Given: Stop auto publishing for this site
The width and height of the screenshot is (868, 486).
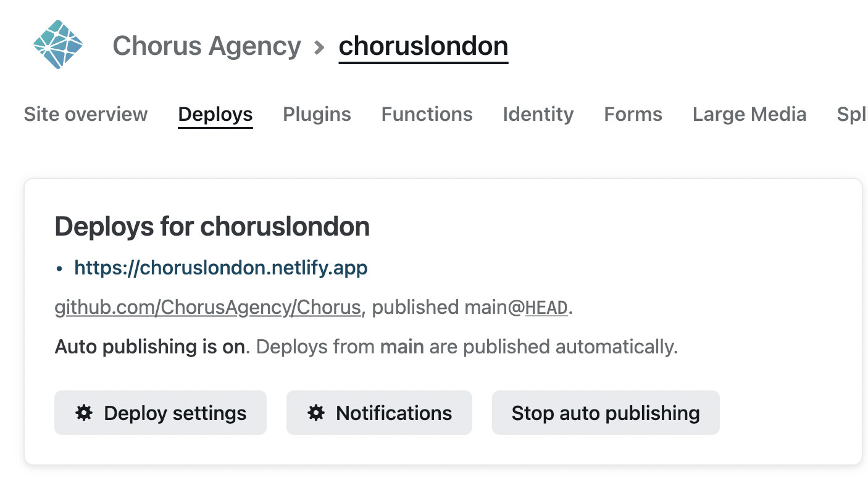Looking at the screenshot, I should (606, 413).
